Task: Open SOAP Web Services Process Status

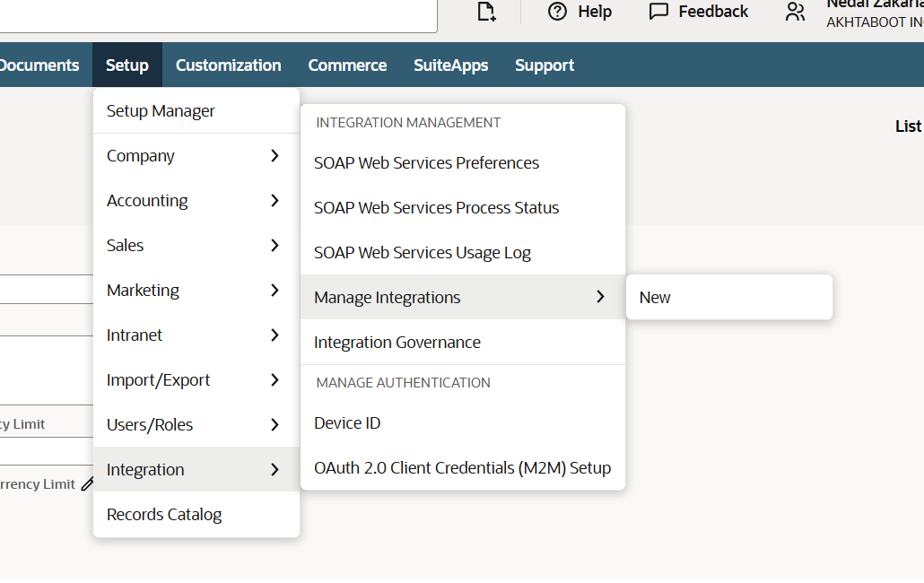Action: [x=463, y=207]
